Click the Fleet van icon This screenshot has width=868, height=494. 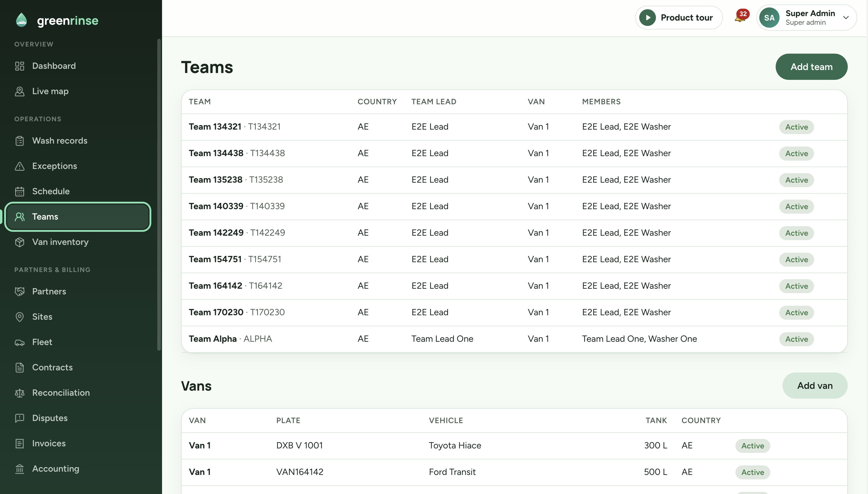20,342
